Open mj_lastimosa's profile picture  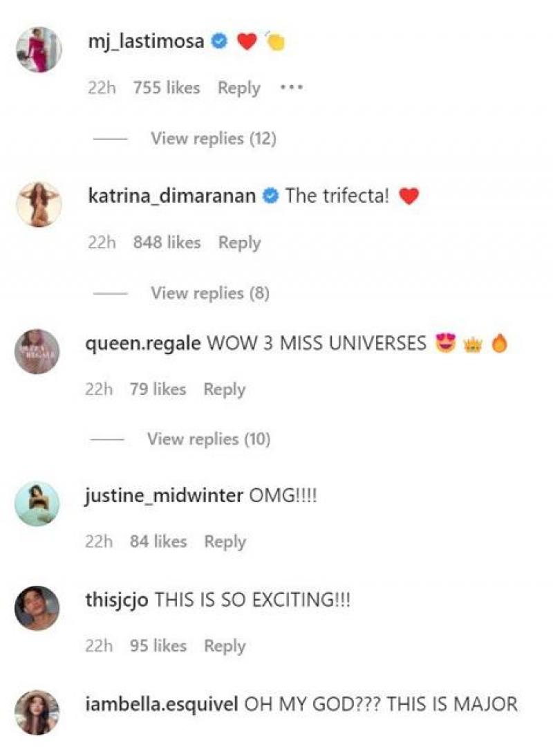[39, 50]
